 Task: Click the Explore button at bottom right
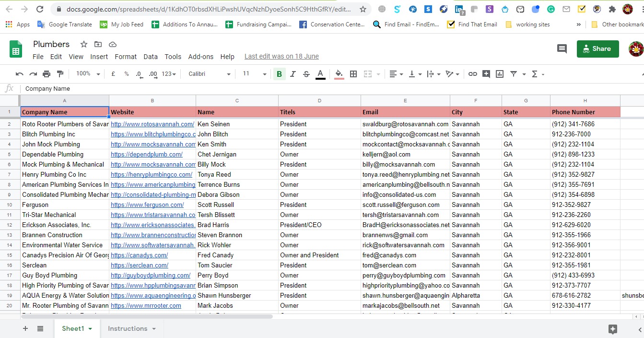point(613,329)
